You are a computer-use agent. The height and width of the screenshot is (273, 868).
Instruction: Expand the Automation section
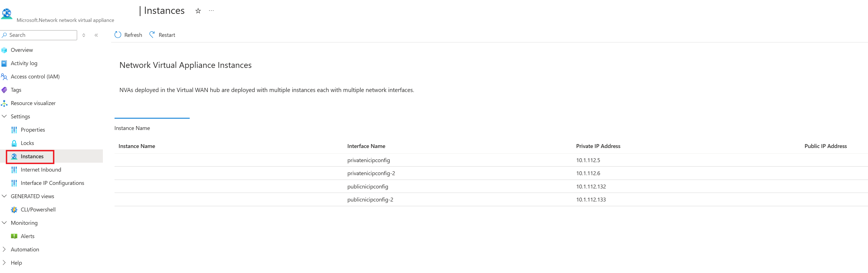4,249
